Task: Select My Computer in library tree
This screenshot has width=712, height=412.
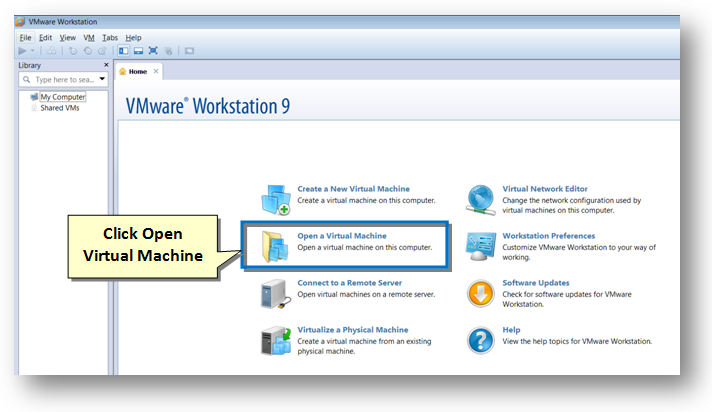Action: 63,97
